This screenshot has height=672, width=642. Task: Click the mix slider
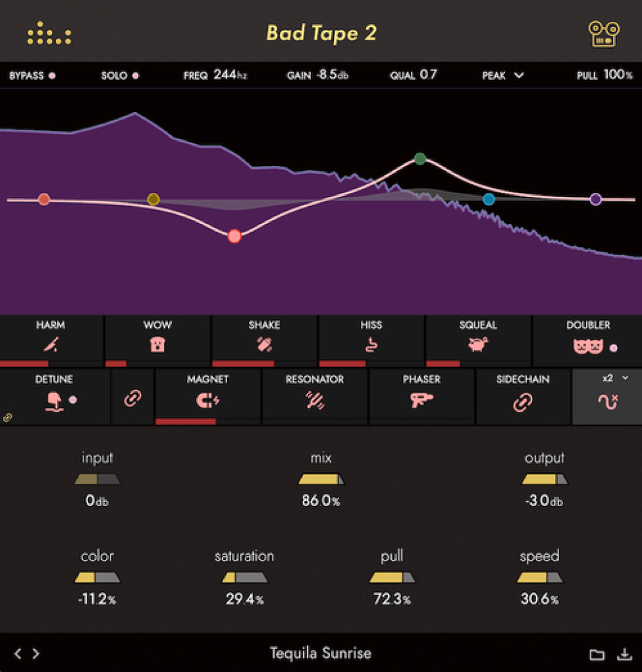coord(321,479)
